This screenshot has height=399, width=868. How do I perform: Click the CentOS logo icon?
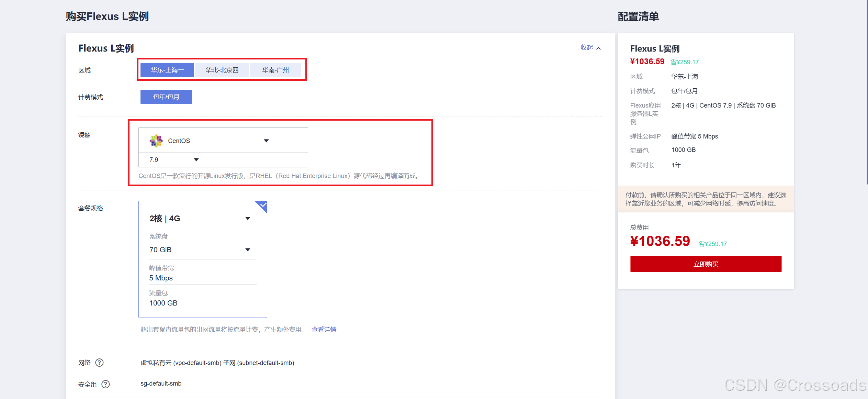tap(156, 141)
